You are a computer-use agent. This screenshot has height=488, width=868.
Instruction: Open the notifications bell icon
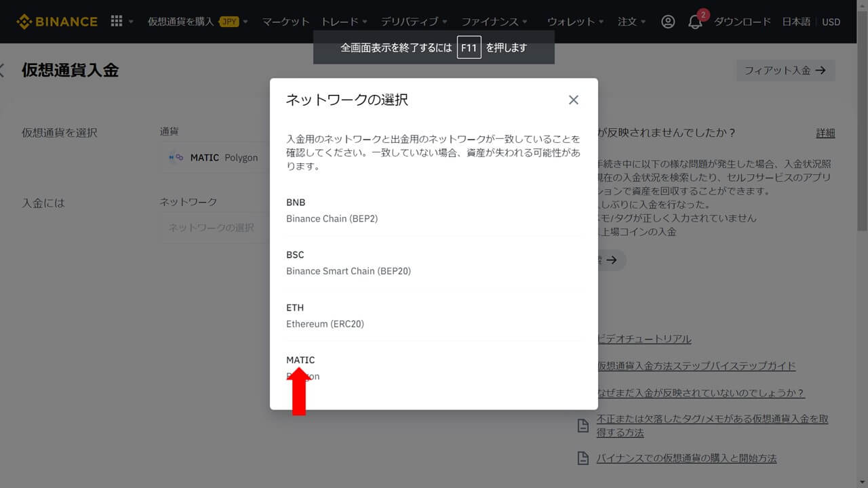[x=695, y=22]
